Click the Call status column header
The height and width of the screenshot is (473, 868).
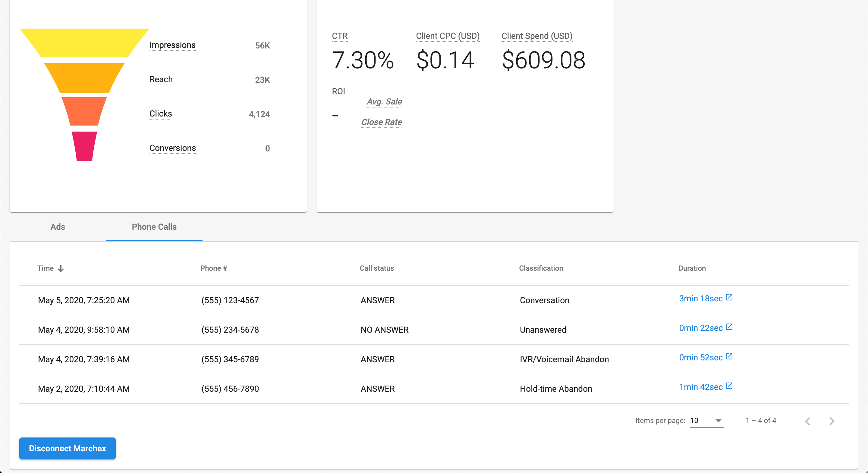click(x=377, y=268)
